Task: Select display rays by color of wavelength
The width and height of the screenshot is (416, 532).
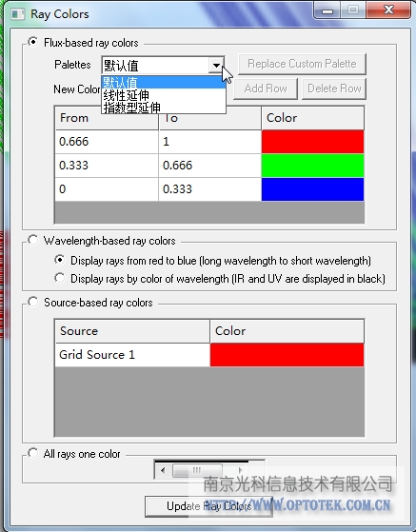Action: tap(60, 278)
